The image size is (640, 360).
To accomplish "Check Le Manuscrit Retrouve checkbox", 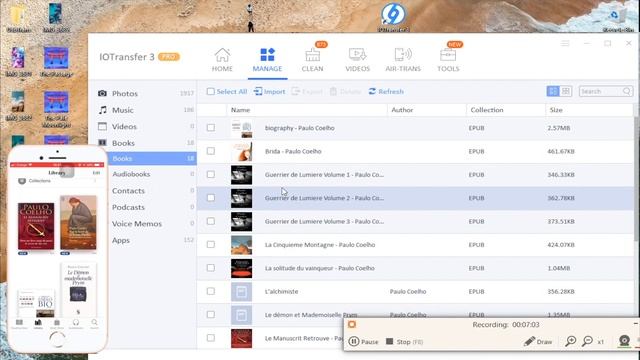I will pyautogui.click(x=211, y=338).
